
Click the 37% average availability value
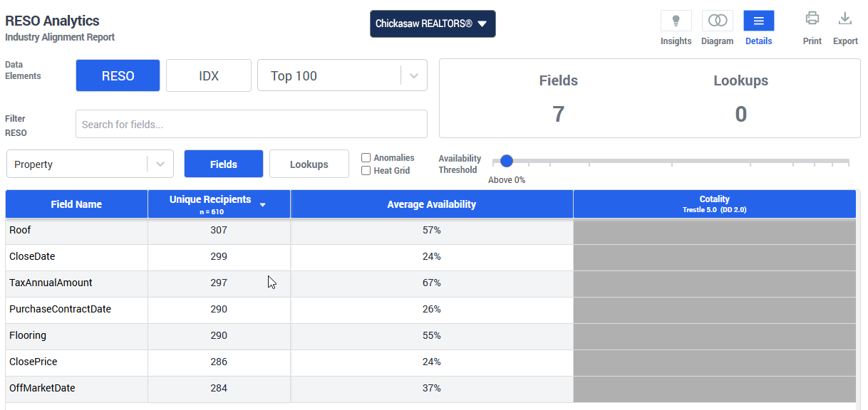[x=432, y=388]
